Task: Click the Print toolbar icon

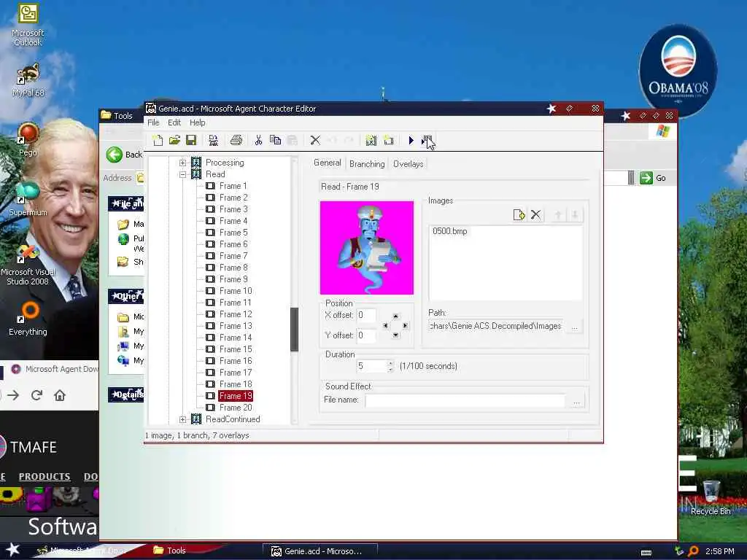Action: point(236,140)
